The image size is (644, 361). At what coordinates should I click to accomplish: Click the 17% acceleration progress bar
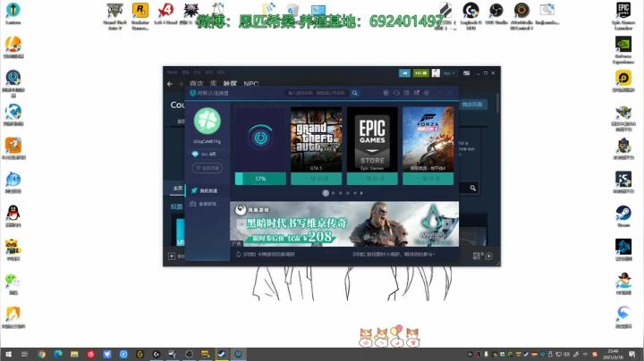(x=260, y=179)
